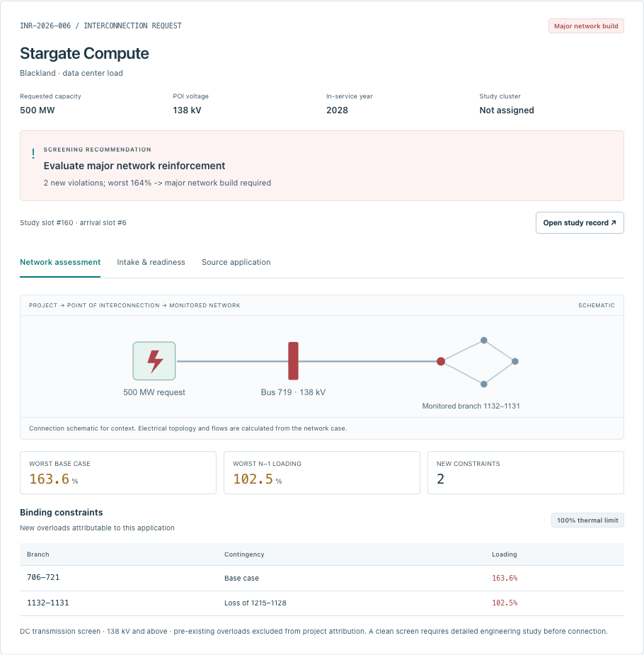Click the red monitored branch node
Image resolution: width=644 pixels, height=655 pixels.
[441, 361]
